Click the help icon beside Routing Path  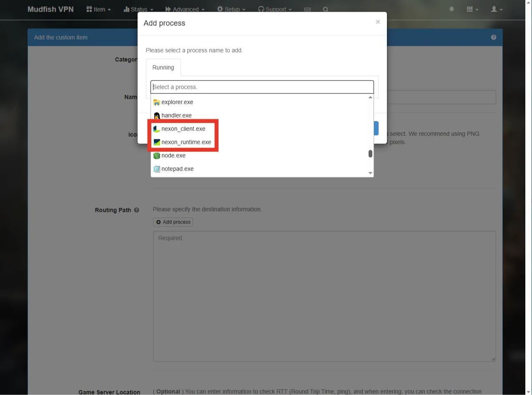tap(136, 210)
